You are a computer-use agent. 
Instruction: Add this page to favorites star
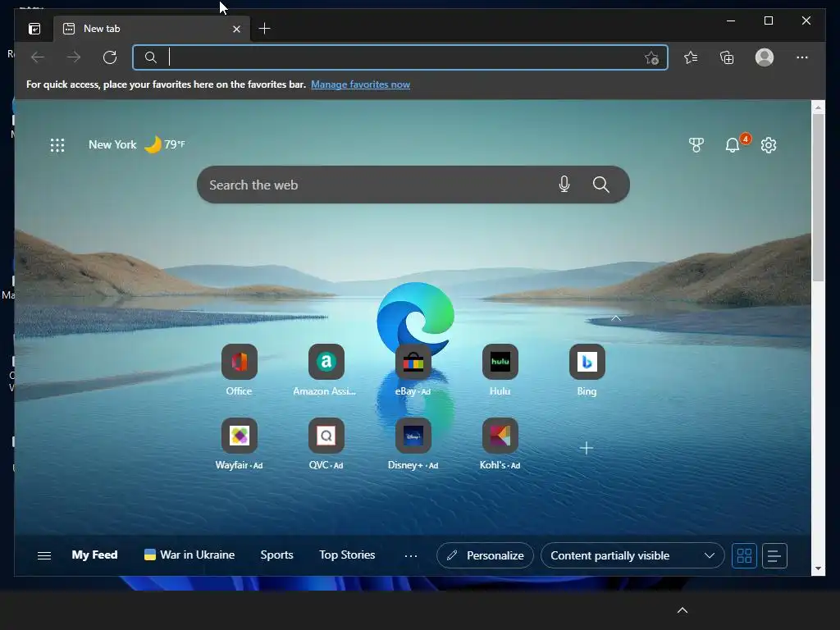click(x=651, y=57)
